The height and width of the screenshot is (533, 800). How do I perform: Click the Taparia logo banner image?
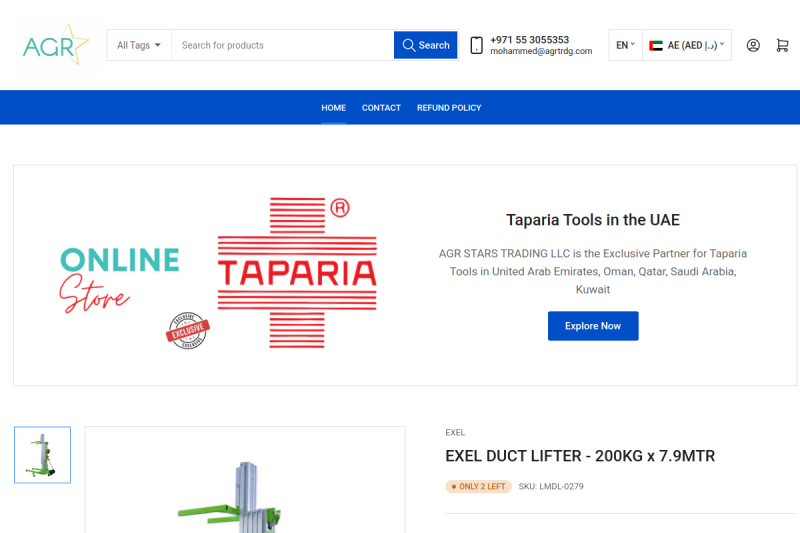(297, 273)
